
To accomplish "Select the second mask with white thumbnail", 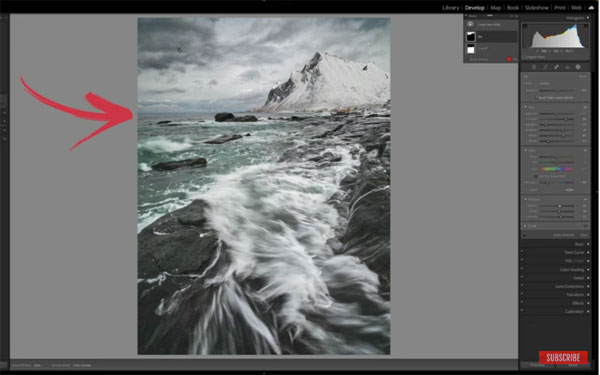I will tap(471, 49).
